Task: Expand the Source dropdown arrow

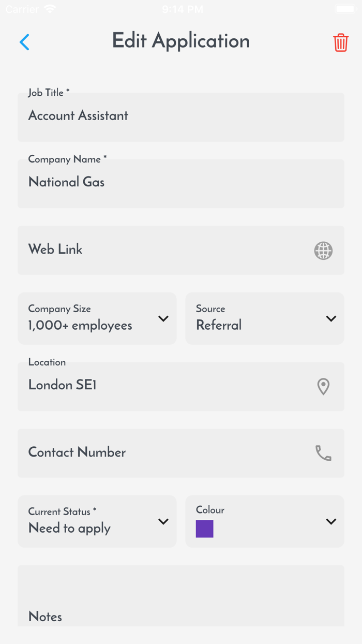Action: point(331,318)
